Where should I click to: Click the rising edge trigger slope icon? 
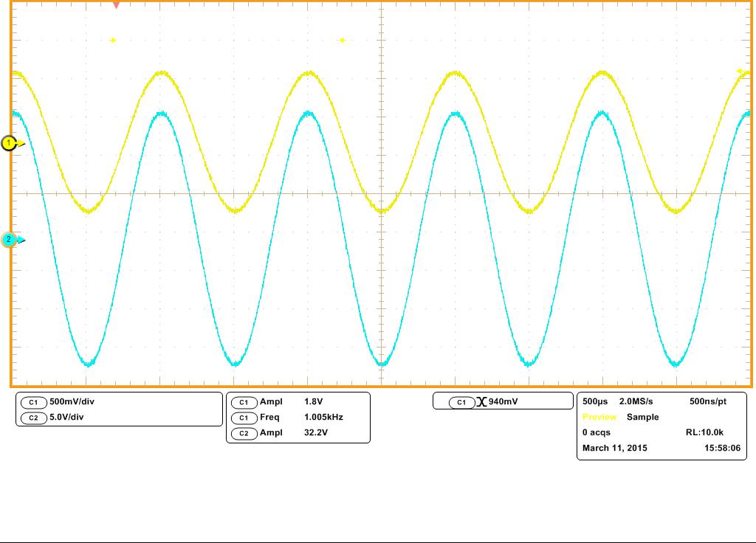coord(481,402)
